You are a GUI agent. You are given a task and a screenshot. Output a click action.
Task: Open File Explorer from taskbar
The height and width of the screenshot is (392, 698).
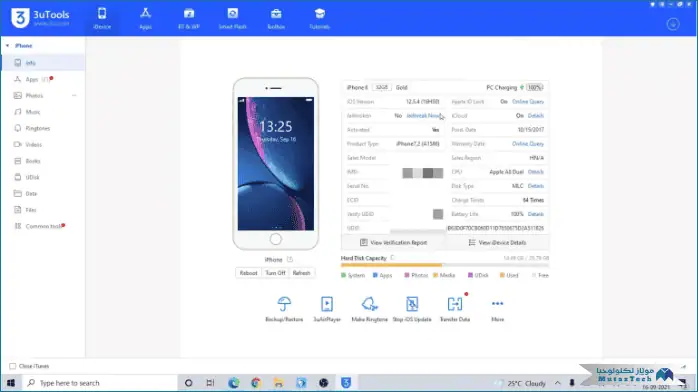pos(279,383)
